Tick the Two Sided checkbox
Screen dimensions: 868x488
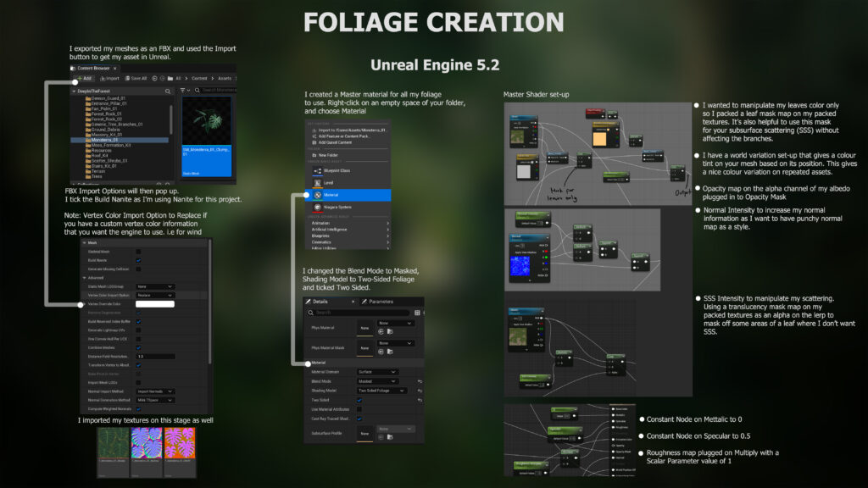(x=359, y=400)
